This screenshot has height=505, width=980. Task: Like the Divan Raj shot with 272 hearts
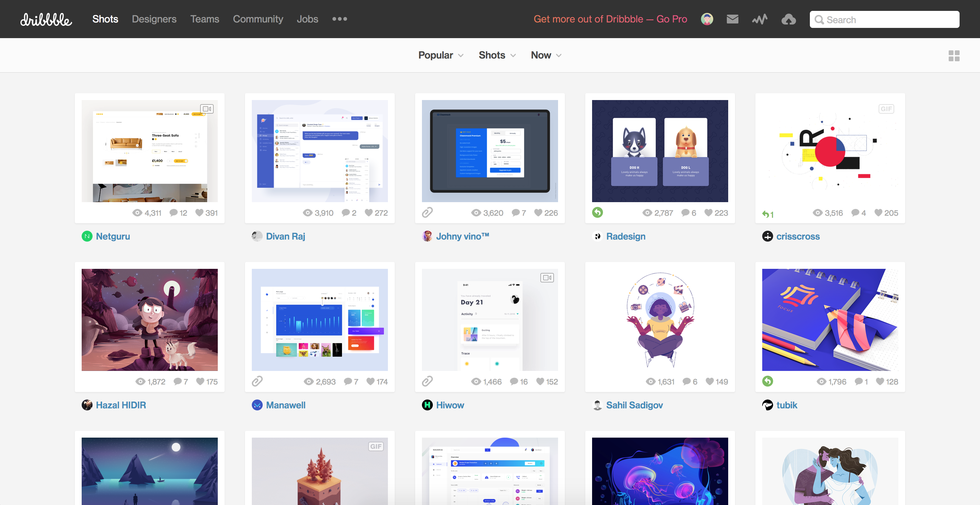click(x=369, y=213)
